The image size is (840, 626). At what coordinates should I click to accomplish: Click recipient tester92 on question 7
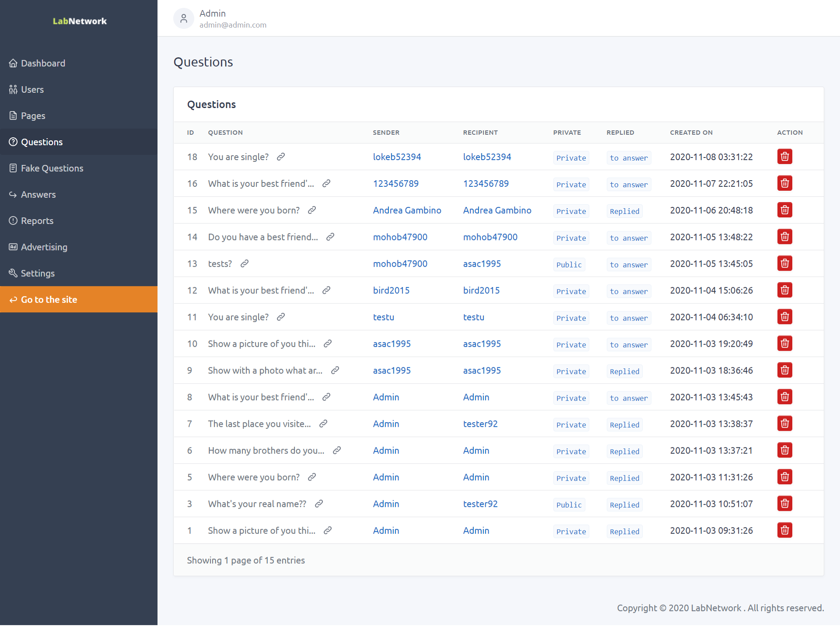[x=480, y=424]
